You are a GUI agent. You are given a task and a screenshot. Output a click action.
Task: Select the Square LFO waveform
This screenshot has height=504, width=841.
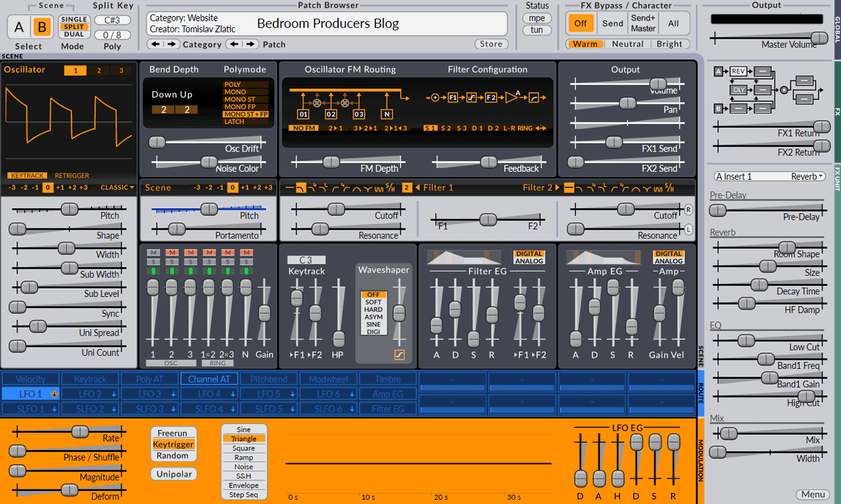pos(243,448)
